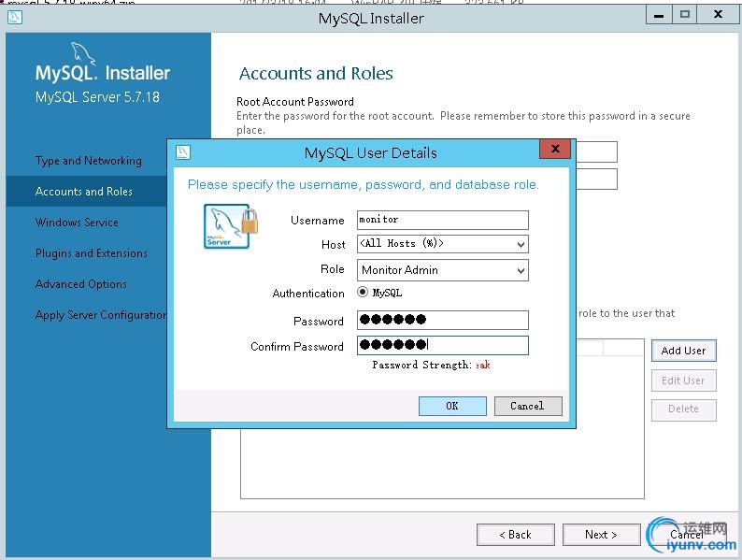Minimize the MySQL Installer window
The image size is (742, 560).
[x=658, y=15]
